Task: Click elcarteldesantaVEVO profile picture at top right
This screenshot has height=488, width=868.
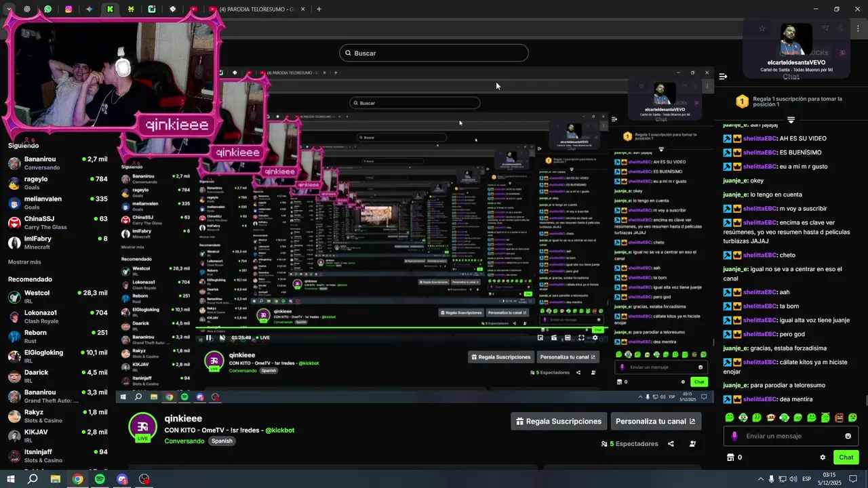Action: tap(796, 39)
